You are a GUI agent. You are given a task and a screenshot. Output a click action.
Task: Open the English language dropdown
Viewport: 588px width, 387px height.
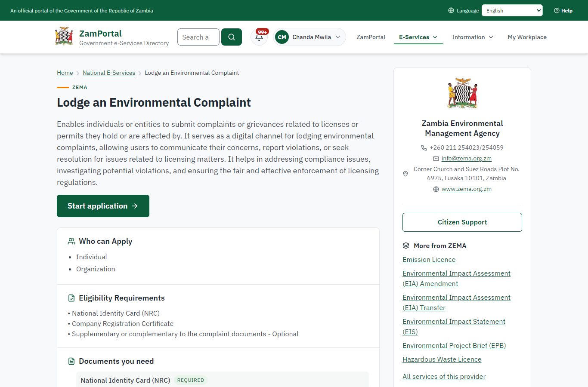point(512,10)
